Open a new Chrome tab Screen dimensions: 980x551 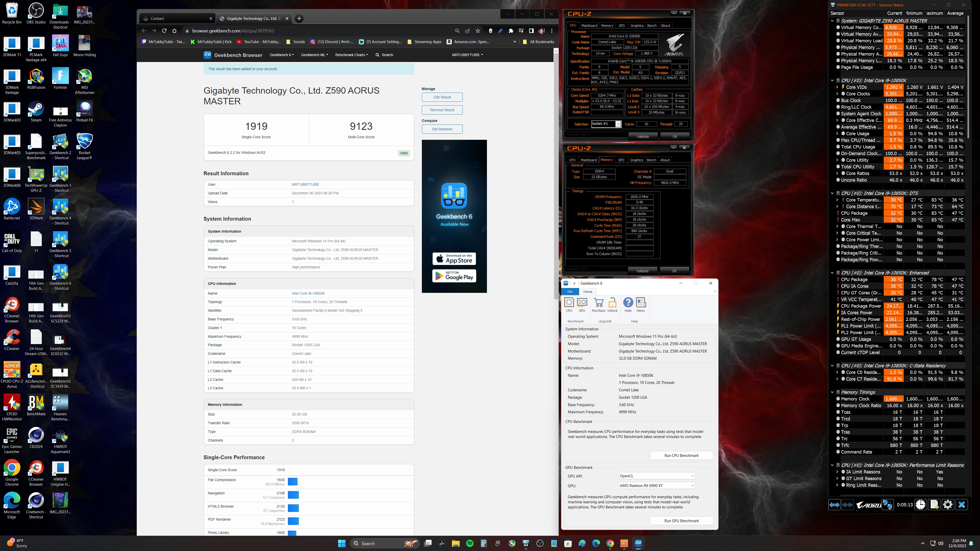299,19
